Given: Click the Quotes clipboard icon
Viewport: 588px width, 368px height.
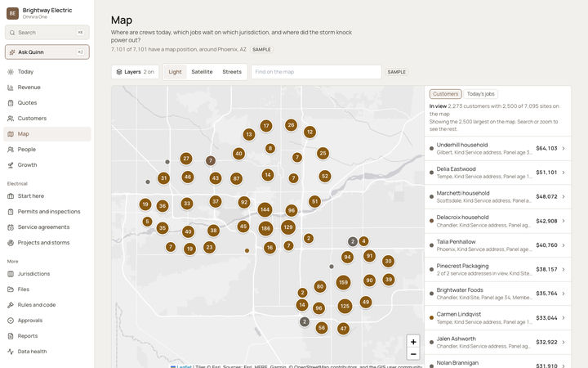Looking at the screenshot, I should click(x=11, y=103).
